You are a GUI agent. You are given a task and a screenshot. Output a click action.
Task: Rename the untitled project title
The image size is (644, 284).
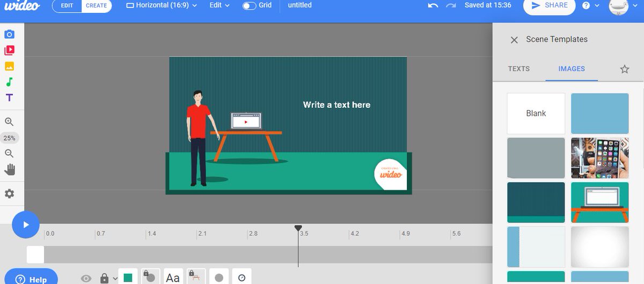pos(300,5)
